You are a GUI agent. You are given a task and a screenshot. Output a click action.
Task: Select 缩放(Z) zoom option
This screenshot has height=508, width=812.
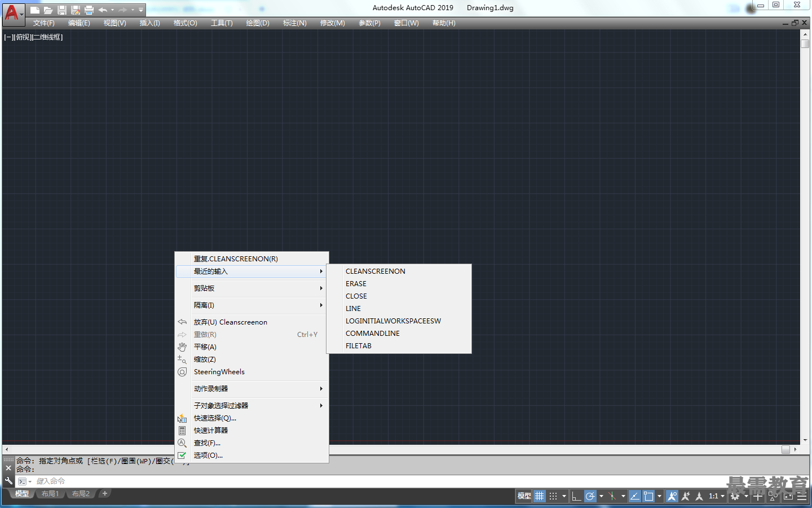pyautogui.click(x=252, y=360)
